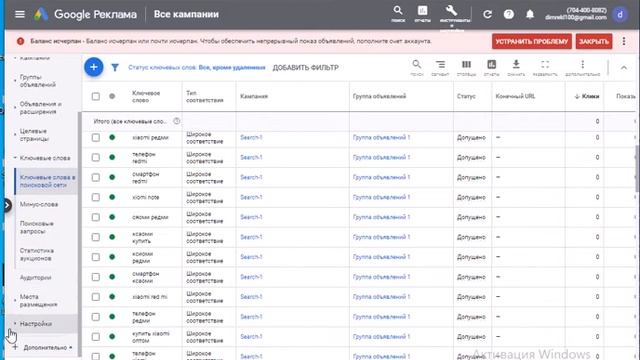Add keyword with blue plus button
This screenshot has width=640, height=360.
pos(93,67)
